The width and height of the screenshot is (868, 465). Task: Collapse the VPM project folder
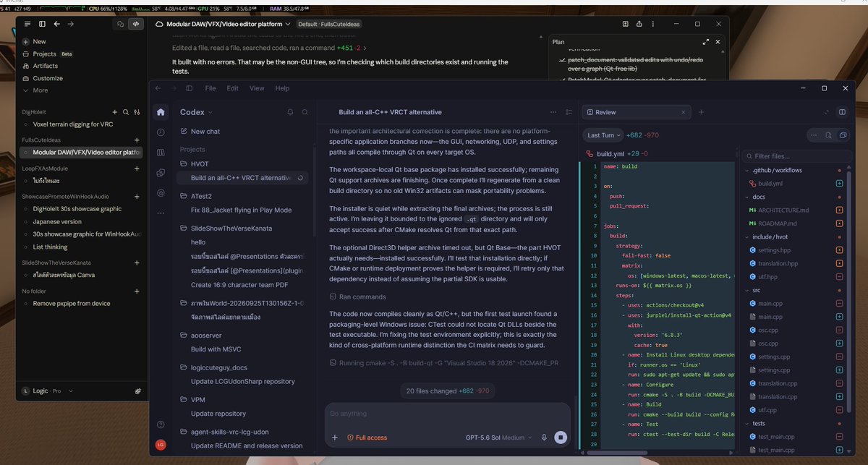(x=192, y=399)
